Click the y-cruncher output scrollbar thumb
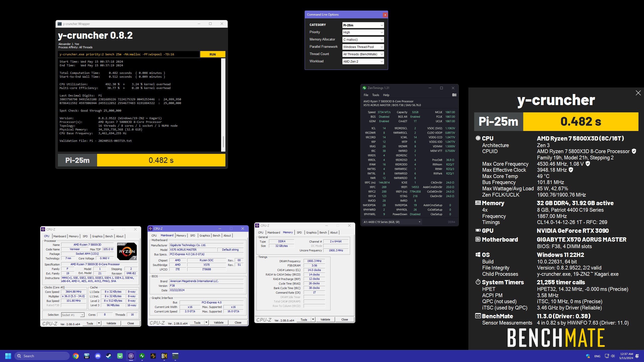 pos(223,142)
